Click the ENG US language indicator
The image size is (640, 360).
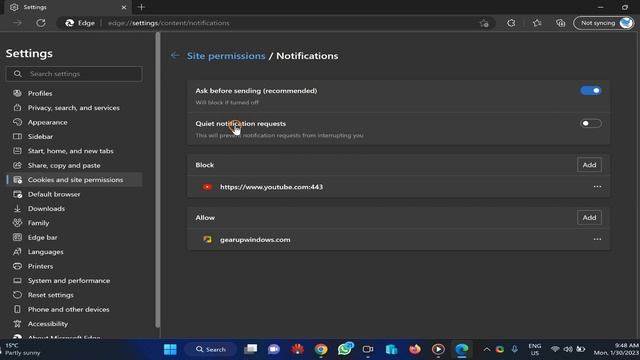pos(534,349)
